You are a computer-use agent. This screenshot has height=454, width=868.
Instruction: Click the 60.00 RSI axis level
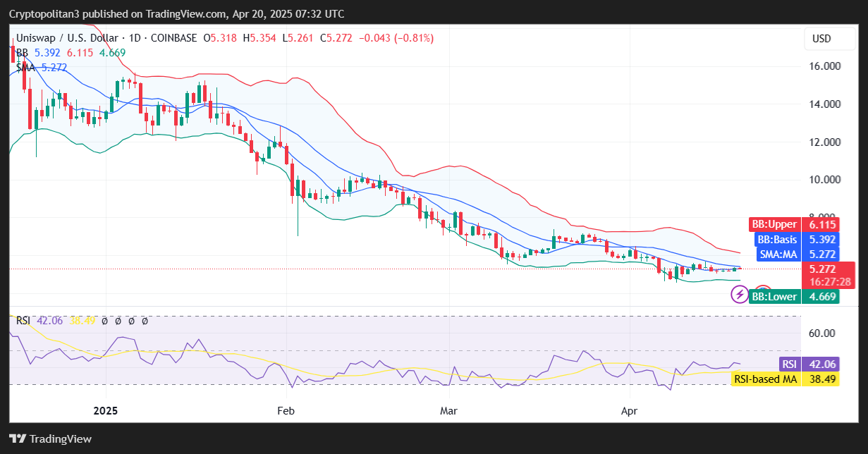pyautogui.click(x=822, y=333)
